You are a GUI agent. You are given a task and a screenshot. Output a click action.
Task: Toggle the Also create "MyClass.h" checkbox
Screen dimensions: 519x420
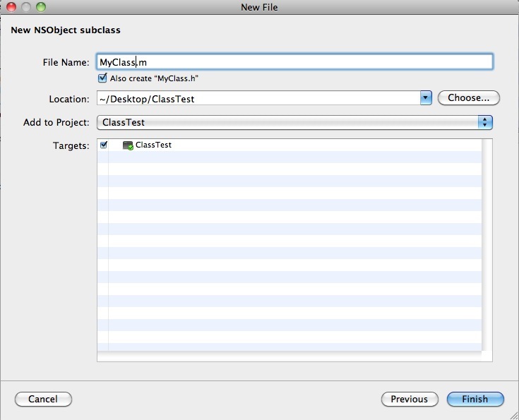pyautogui.click(x=102, y=78)
